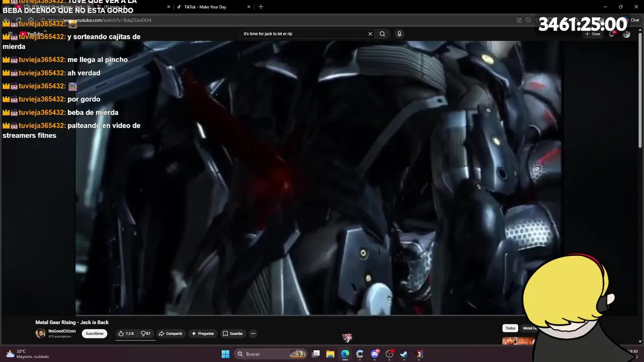Click the Metal Gear Rising video player

click(319, 178)
